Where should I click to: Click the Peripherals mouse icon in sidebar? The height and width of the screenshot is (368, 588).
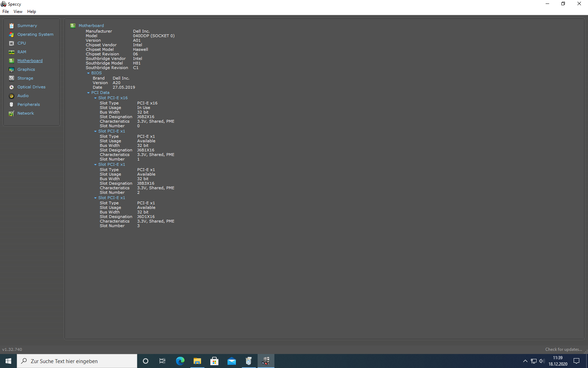(x=12, y=105)
